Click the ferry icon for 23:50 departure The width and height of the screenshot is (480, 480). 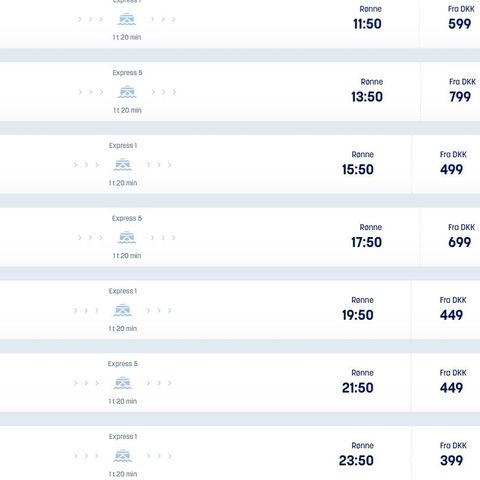tap(123, 455)
